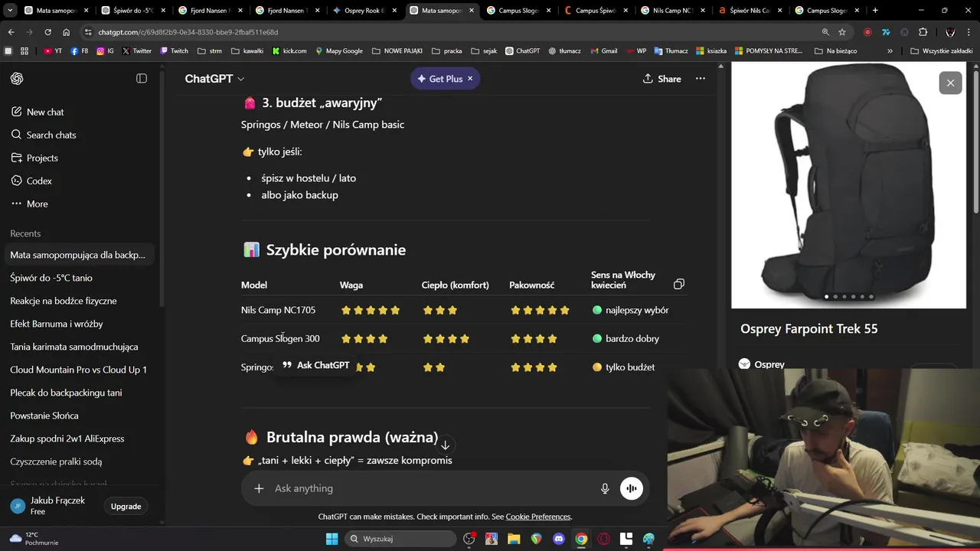Viewport: 980px width, 551px height.
Task: Open the Śpiwór do -5°C tanio chat
Action: coord(80,278)
